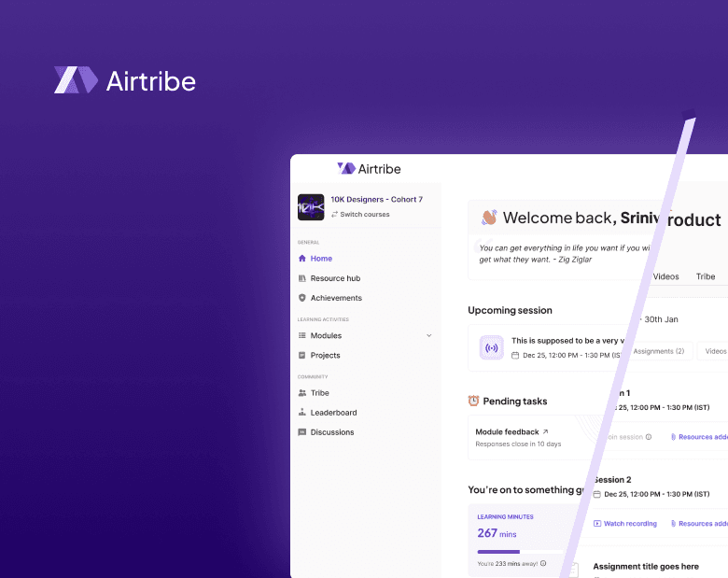Click the Achievements shield icon
Viewport: 728px width, 578px height.
pyautogui.click(x=302, y=298)
